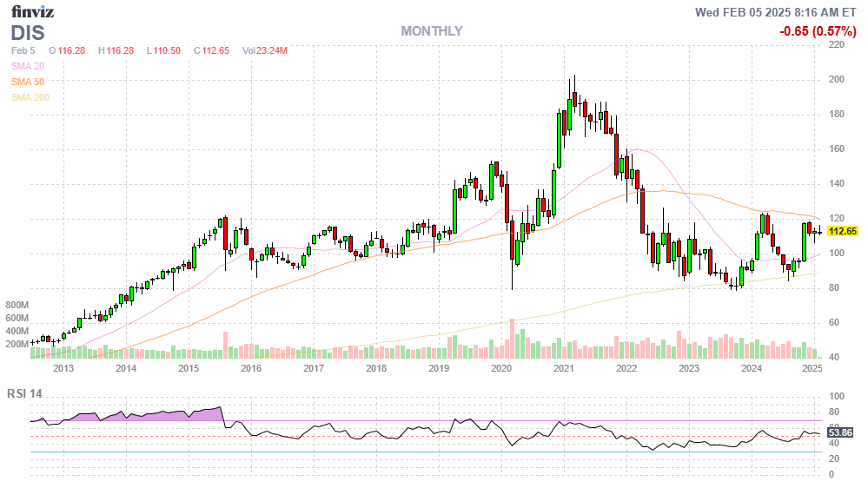The width and height of the screenshot is (868, 488).
Task: Click the 800M volume axis label
Action: (x=18, y=306)
